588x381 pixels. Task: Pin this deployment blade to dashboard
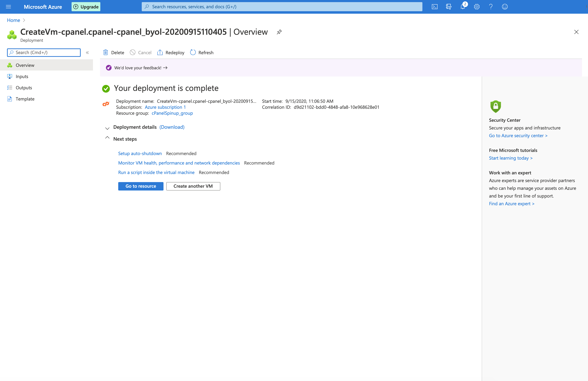279,32
